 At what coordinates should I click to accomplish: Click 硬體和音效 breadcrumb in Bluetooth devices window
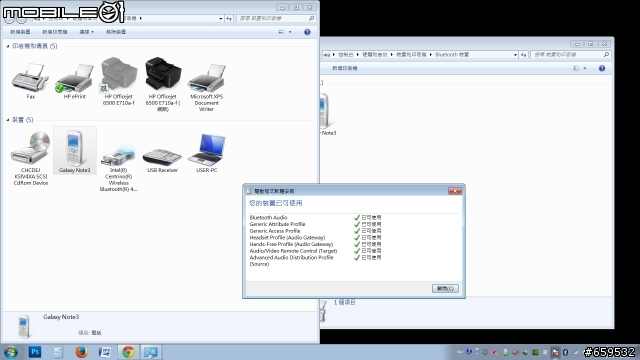coord(374,55)
